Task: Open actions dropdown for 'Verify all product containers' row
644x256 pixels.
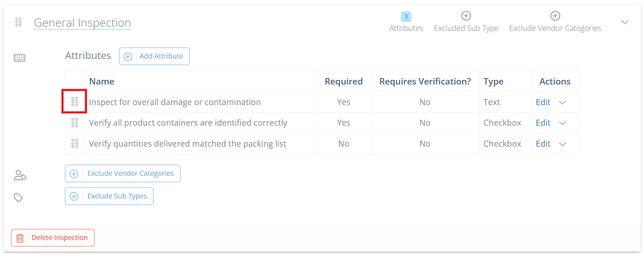Action: 562,123
